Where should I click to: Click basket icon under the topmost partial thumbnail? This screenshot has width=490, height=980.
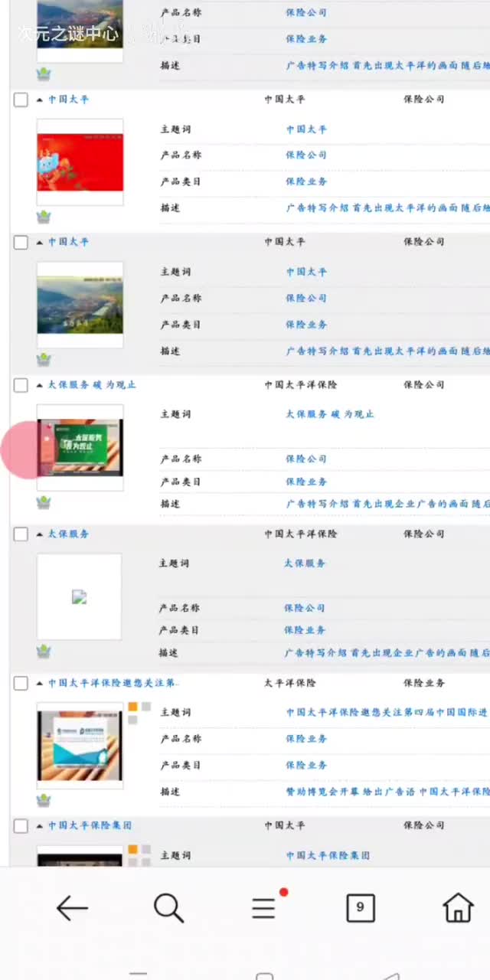click(x=44, y=74)
